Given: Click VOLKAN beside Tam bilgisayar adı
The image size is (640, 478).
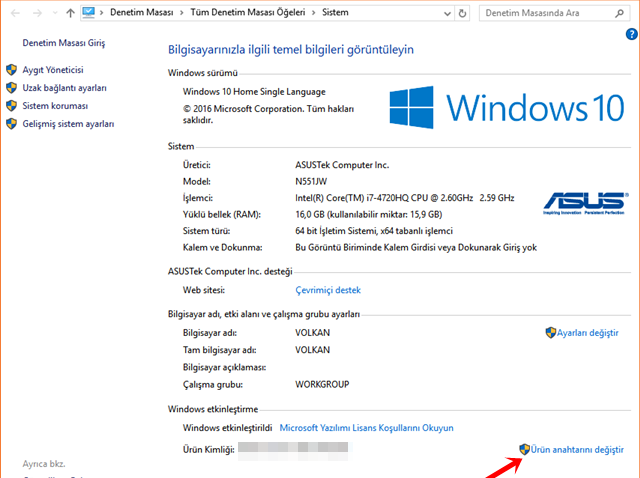Looking at the screenshot, I should 312,350.
